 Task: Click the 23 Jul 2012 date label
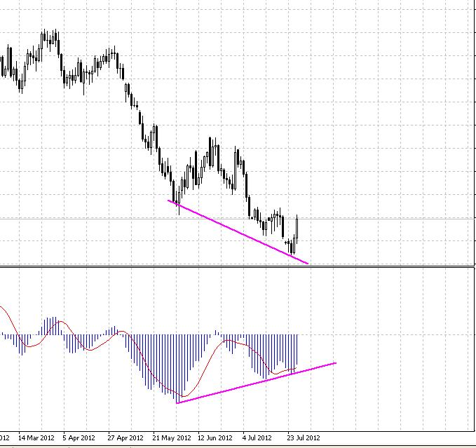[x=304, y=438]
